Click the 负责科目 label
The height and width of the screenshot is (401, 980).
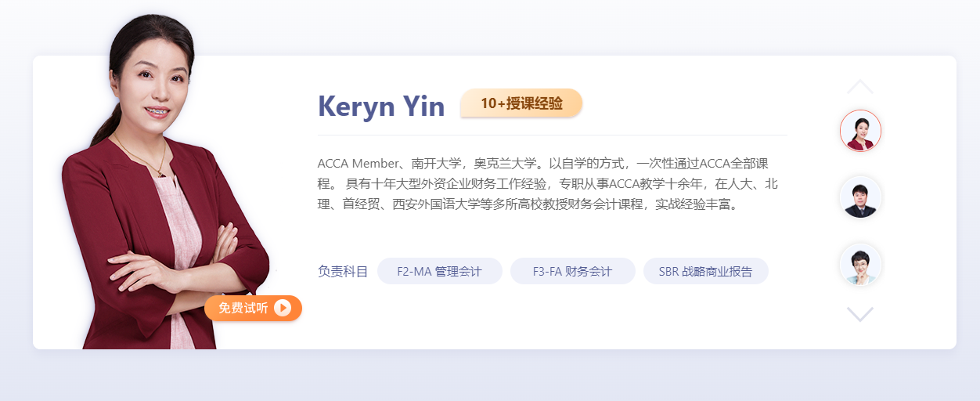coord(342,272)
